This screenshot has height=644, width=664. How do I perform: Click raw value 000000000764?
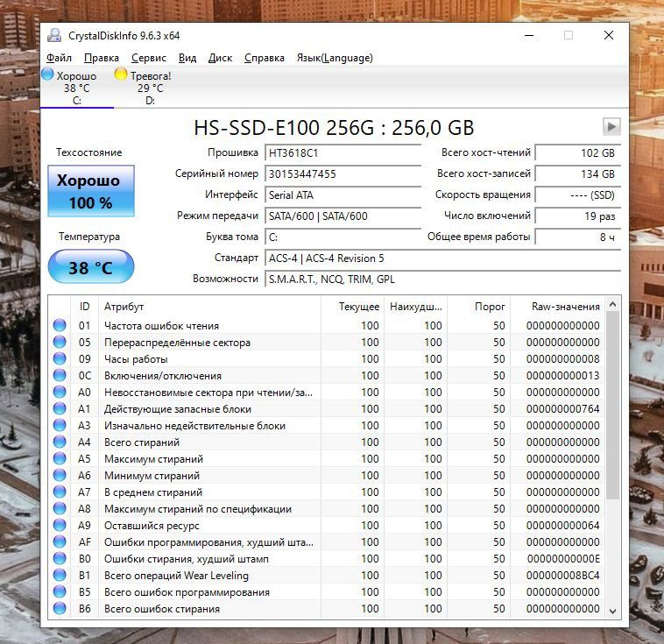562,409
